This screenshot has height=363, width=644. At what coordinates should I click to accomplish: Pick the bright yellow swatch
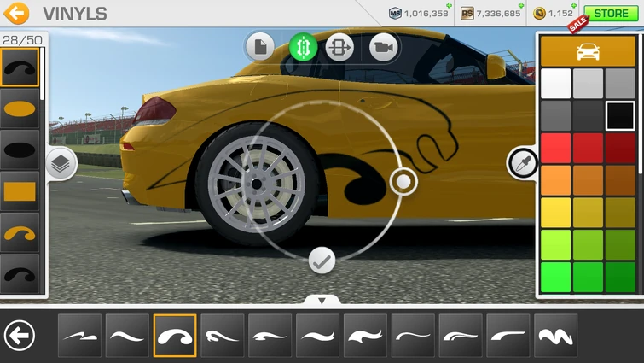pyautogui.click(x=556, y=213)
